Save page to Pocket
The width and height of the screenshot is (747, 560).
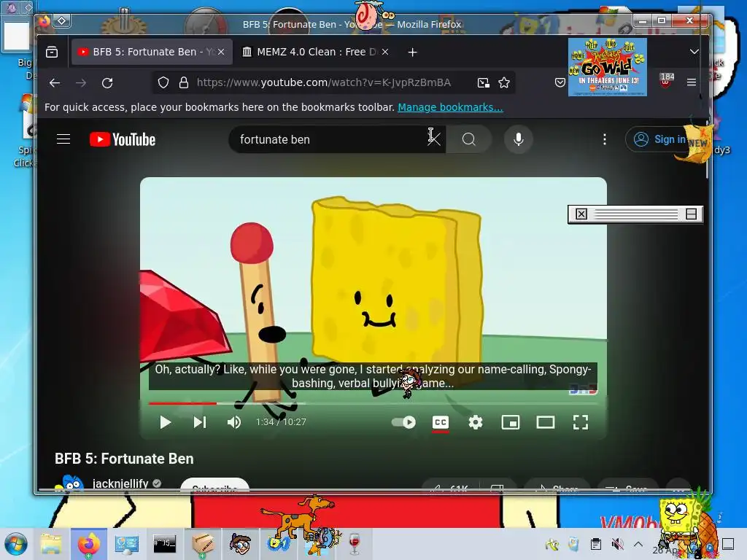point(560,83)
